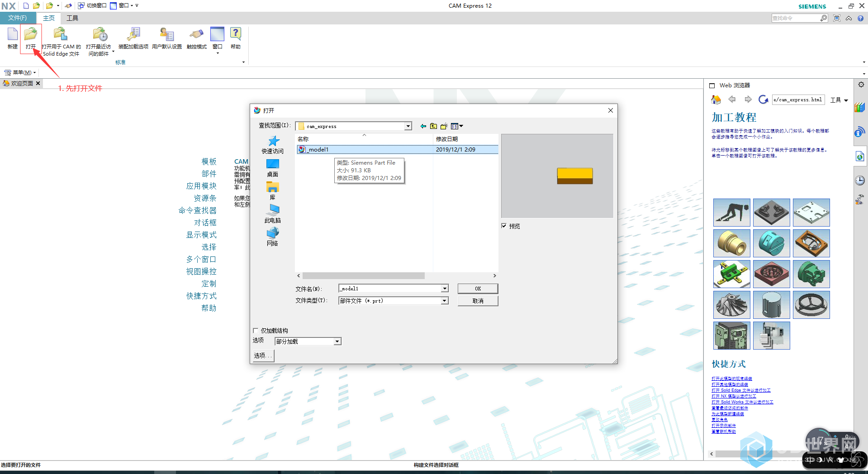Click OK in the Open dialog
The width and height of the screenshot is (868, 474).
coord(478,289)
